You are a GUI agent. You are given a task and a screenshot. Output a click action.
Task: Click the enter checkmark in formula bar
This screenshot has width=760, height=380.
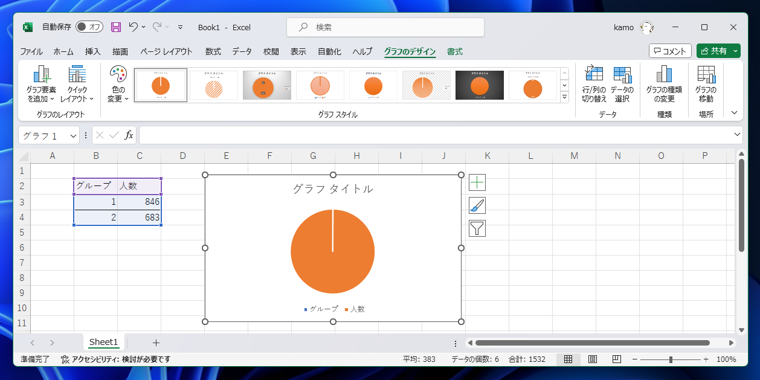coord(114,135)
